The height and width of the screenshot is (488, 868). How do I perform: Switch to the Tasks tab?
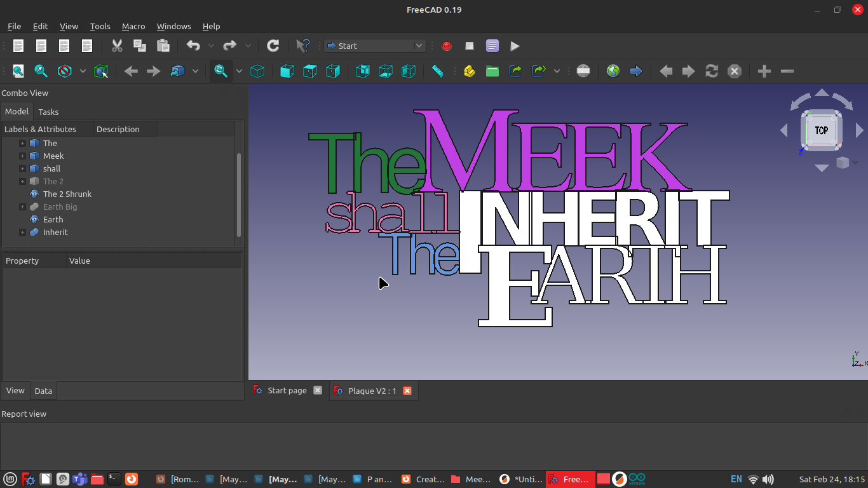pyautogui.click(x=48, y=112)
